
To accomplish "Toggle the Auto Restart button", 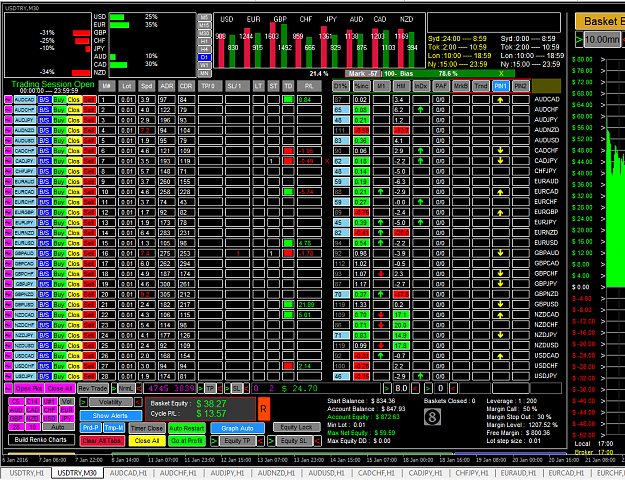I will click(187, 429).
